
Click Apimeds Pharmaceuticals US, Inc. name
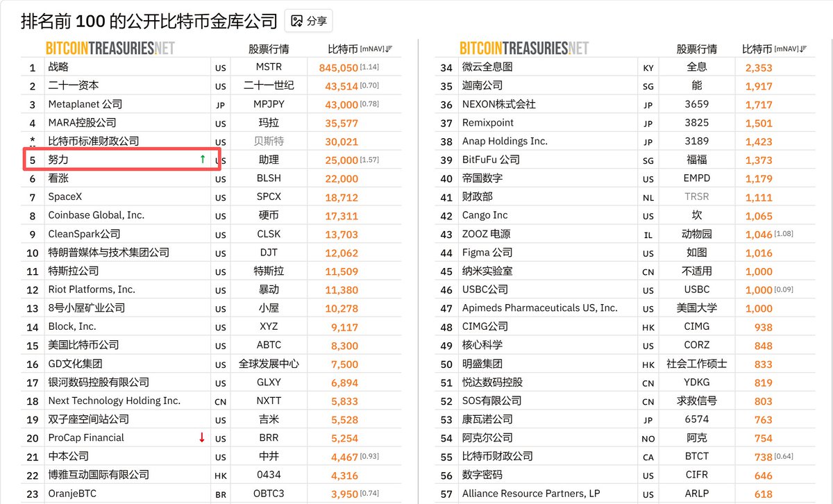[540, 308]
